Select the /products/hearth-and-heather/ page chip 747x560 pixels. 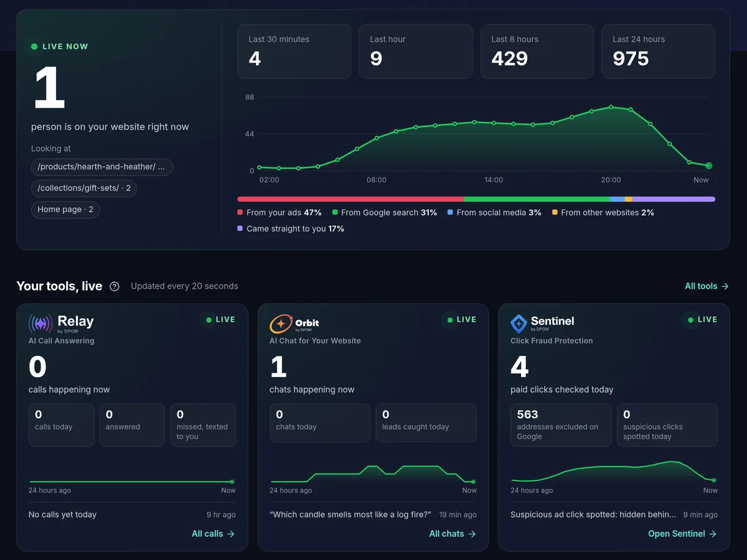[x=102, y=167]
